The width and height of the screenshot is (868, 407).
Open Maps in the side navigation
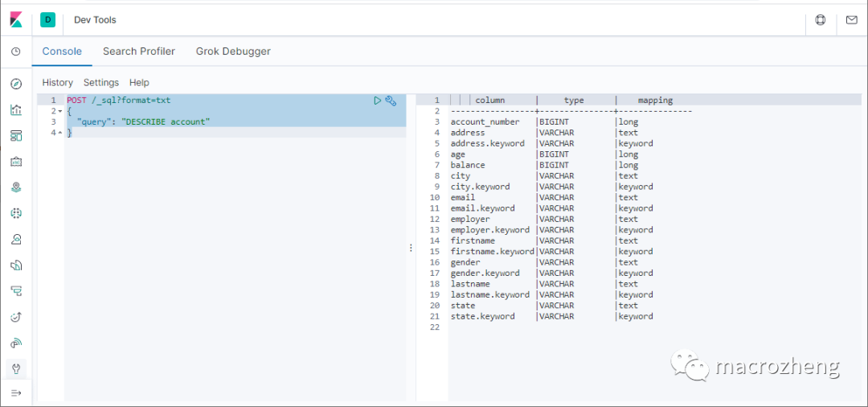[16, 187]
